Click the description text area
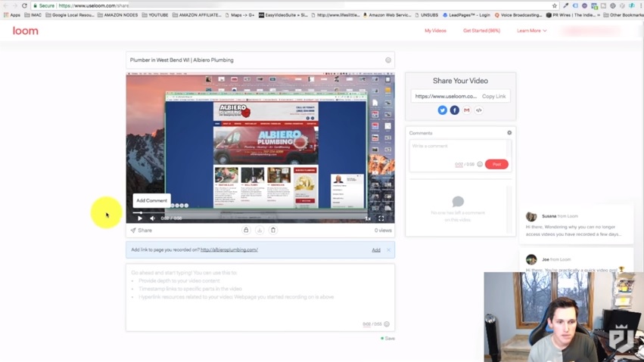Image resolution: width=644 pixels, height=362 pixels. 260,297
